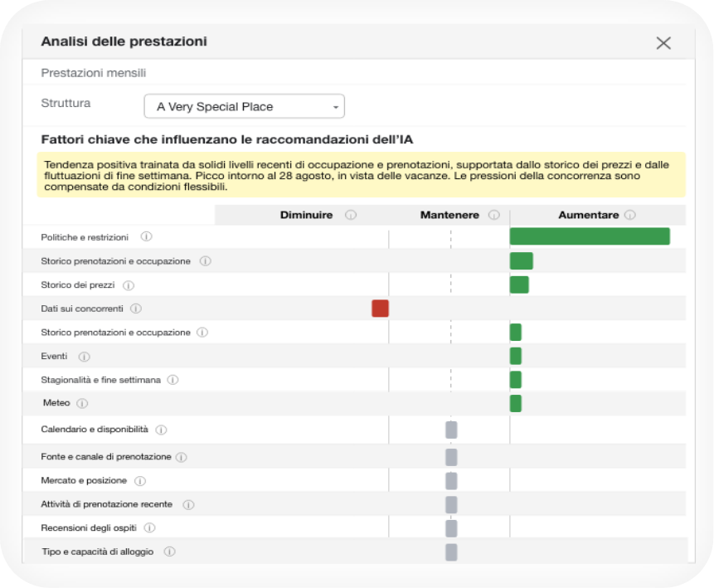Click the red Dati sui concorrenti bar
Viewport: 714px width, 588px height.
381,309
